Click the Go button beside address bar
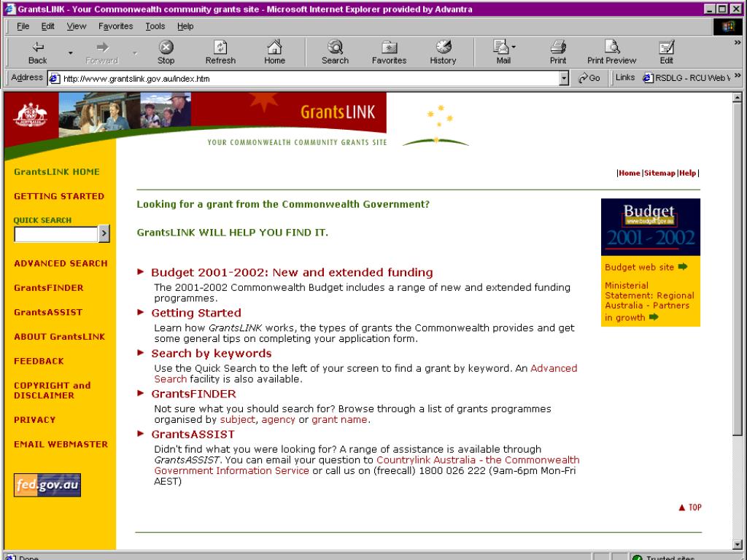The height and width of the screenshot is (560, 747). [589, 78]
